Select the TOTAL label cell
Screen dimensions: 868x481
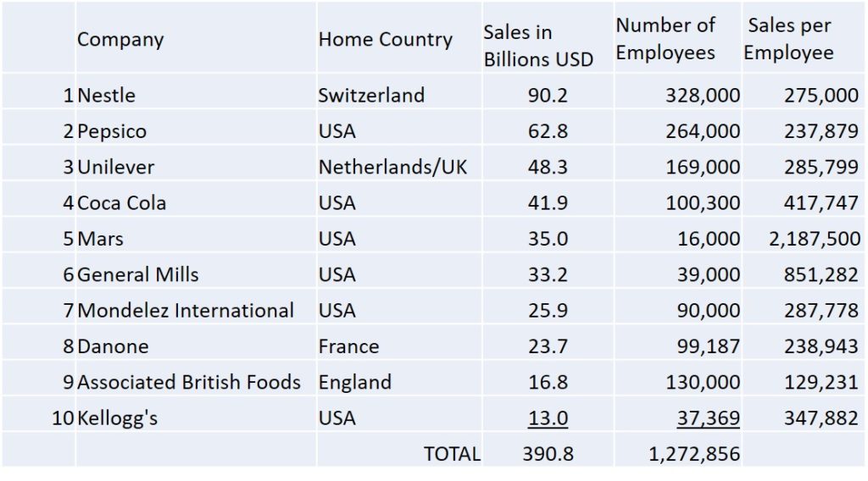(x=452, y=454)
